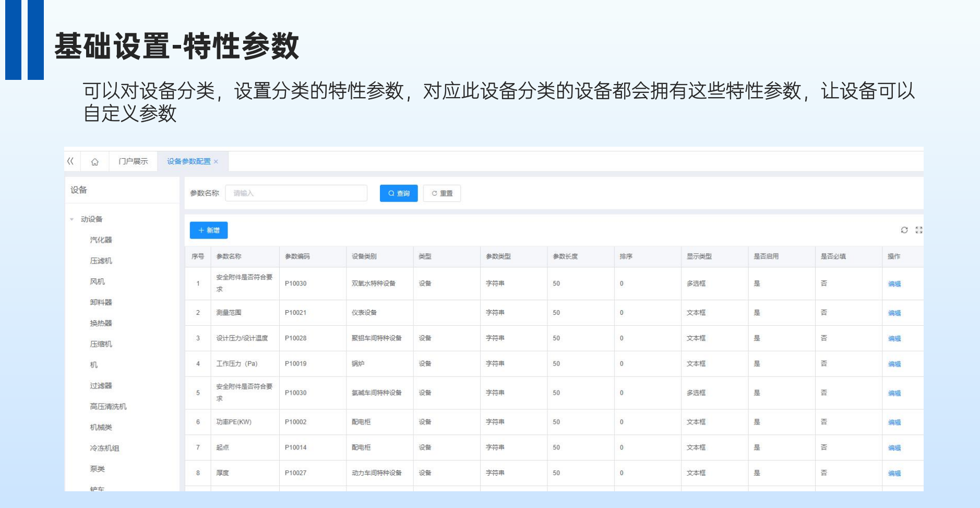Click the 查询 search button
The height and width of the screenshot is (508, 980).
(399, 193)
